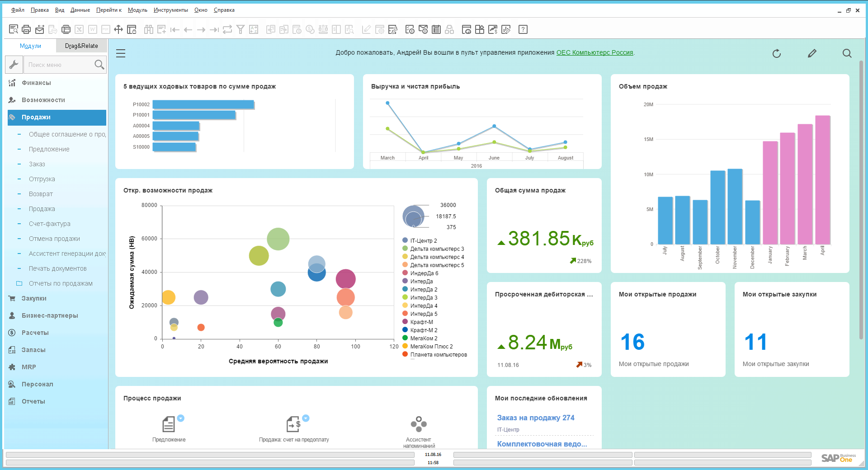This screenshot has width=868, height=470.
Task: Open the Файл menu
Action: coord(18,10)
